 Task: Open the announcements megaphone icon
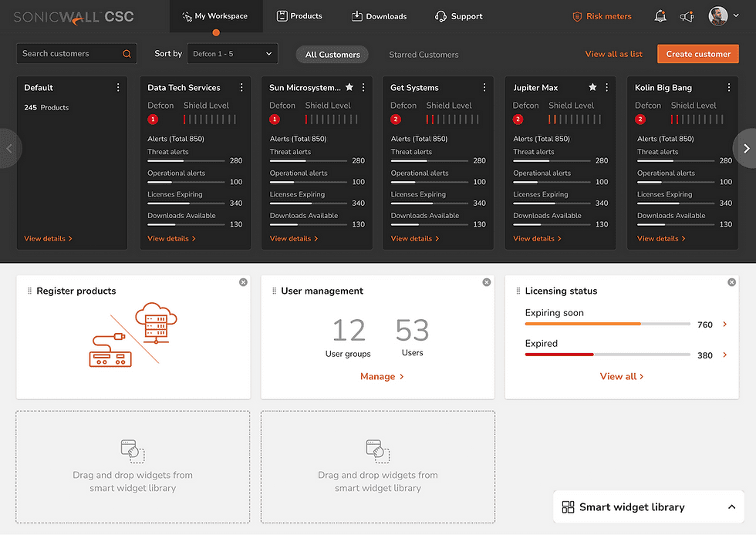tap(687, 17)
